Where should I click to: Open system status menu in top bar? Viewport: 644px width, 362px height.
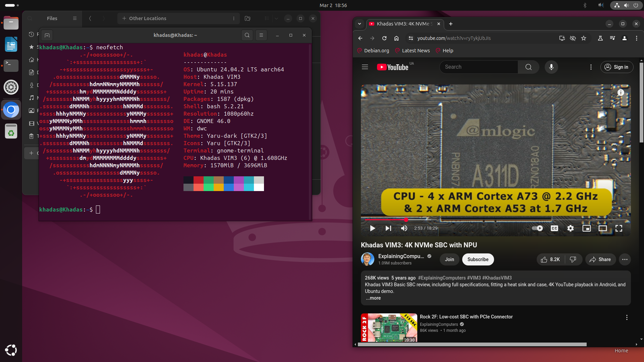626,5
